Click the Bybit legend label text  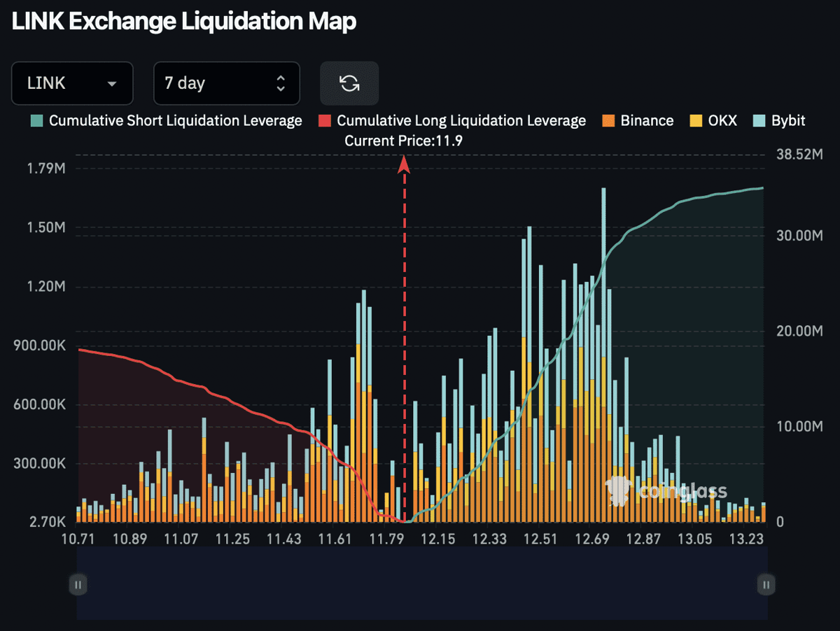(788, 120)
